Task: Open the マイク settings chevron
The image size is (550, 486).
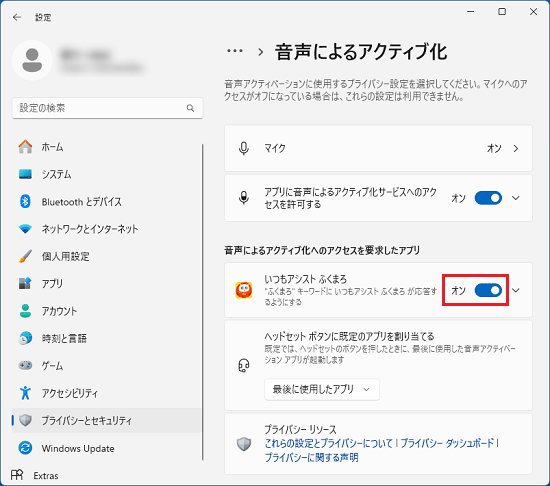Action: click(x=516, y=149)
